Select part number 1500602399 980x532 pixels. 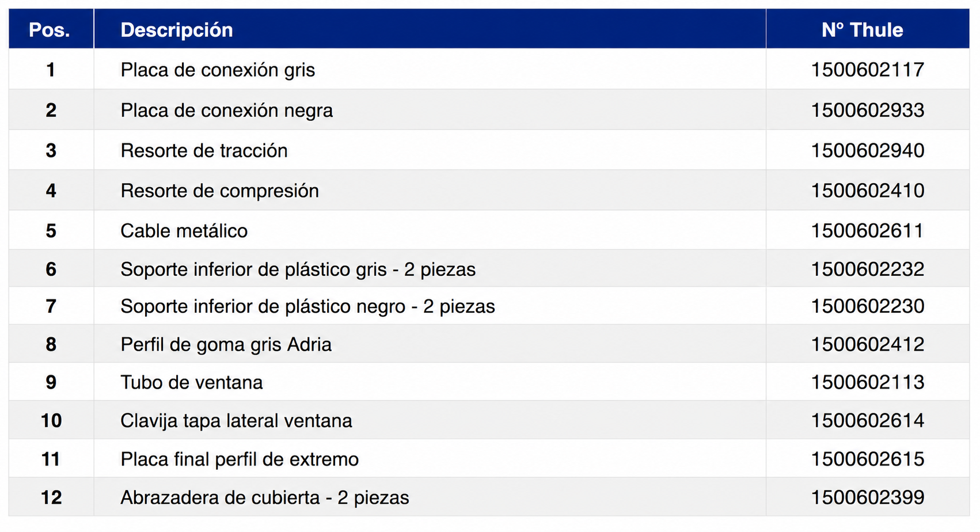868,497
